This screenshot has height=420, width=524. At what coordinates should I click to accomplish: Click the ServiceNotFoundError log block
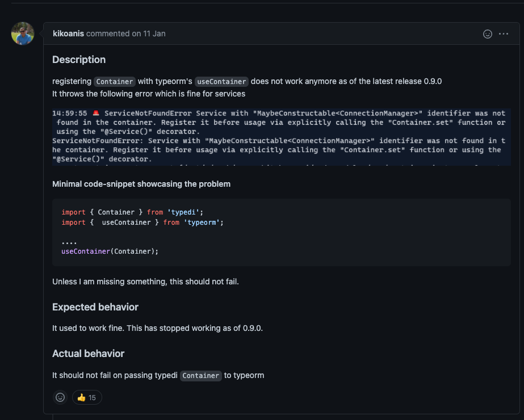point(282,137)
